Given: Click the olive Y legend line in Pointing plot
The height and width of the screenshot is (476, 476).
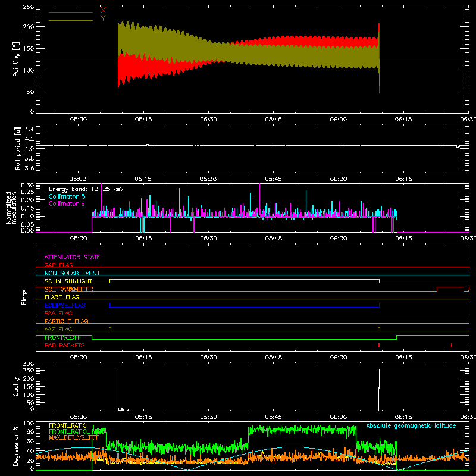Looking at the screenshot, I should [71, 20].
